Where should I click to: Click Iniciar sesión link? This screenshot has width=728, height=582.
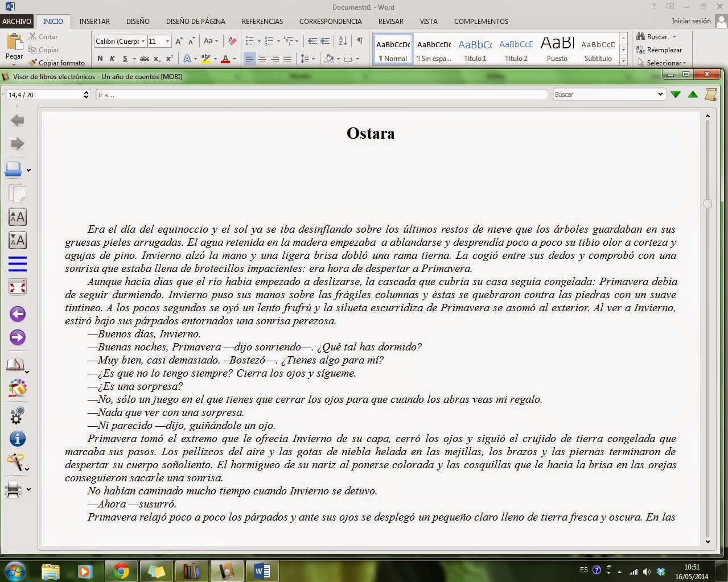691,21
